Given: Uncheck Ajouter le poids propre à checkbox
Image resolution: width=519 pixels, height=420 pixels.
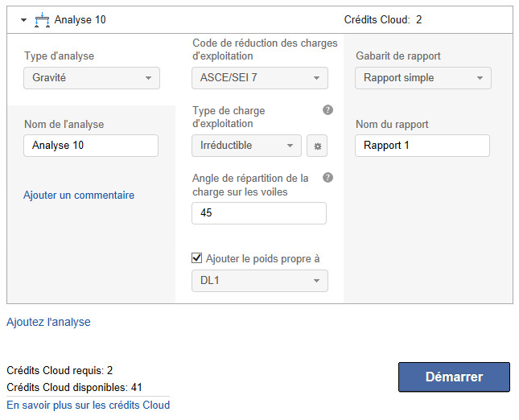Looking at the screenshot, I should (197, 258).
